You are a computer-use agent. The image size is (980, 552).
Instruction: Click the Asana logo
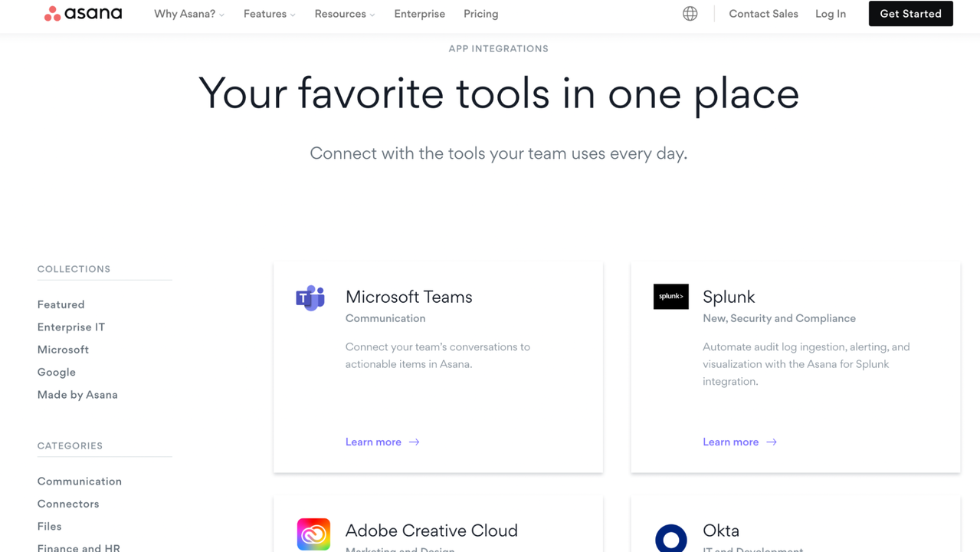click(x=83, y=14)
